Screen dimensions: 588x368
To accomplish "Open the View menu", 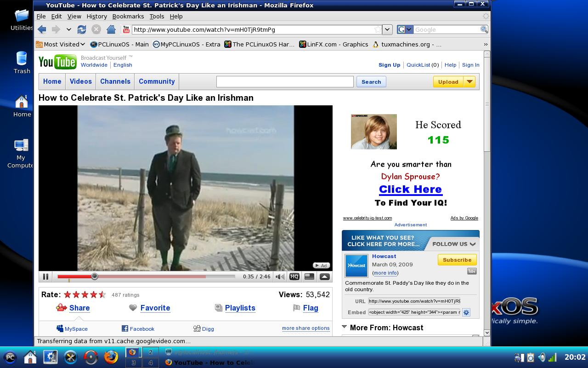I will (x=74, y=16).
